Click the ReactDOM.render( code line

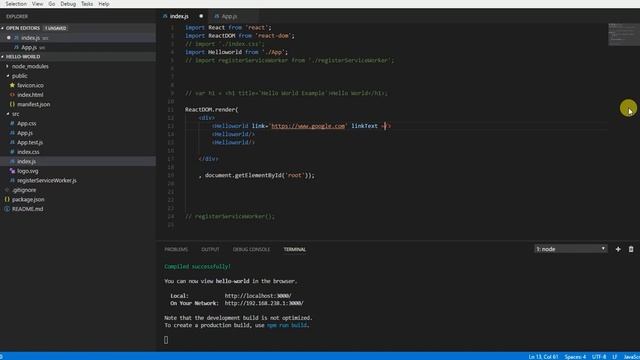click(x=211, y=110)
